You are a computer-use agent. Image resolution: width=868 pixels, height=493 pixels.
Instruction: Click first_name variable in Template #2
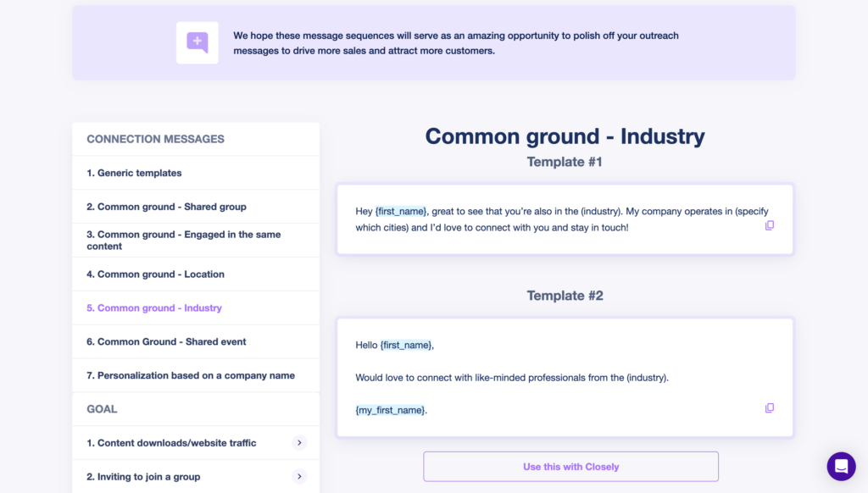[406, 345]
